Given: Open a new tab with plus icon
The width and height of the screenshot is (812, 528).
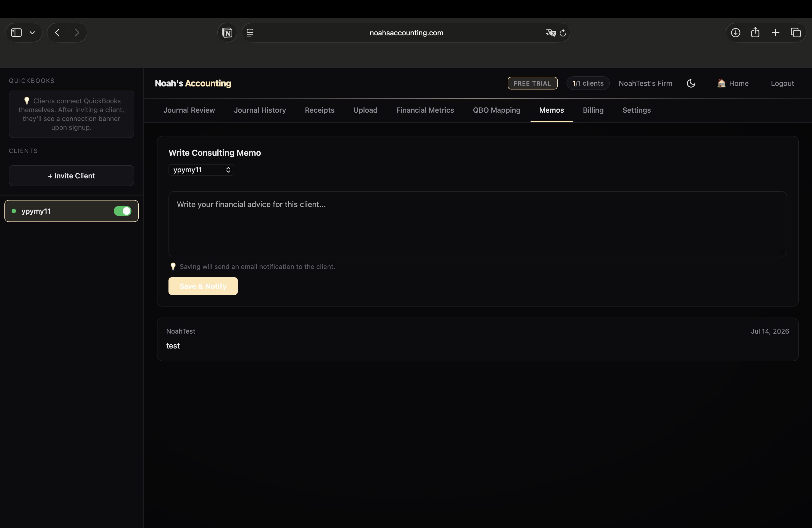Looking at the screenshot, I should coord(776,32).
